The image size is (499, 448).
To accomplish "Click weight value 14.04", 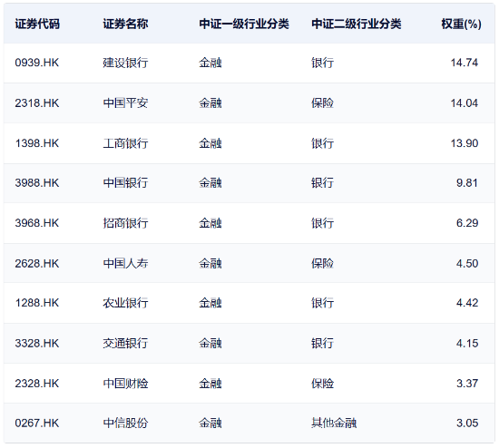I will (x=465, y=103).
